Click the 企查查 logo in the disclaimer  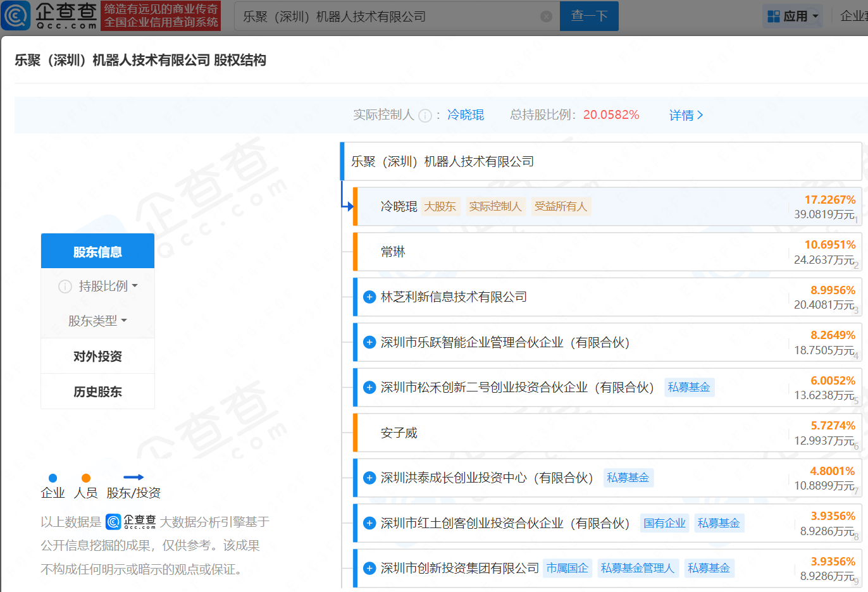[131, 522]
